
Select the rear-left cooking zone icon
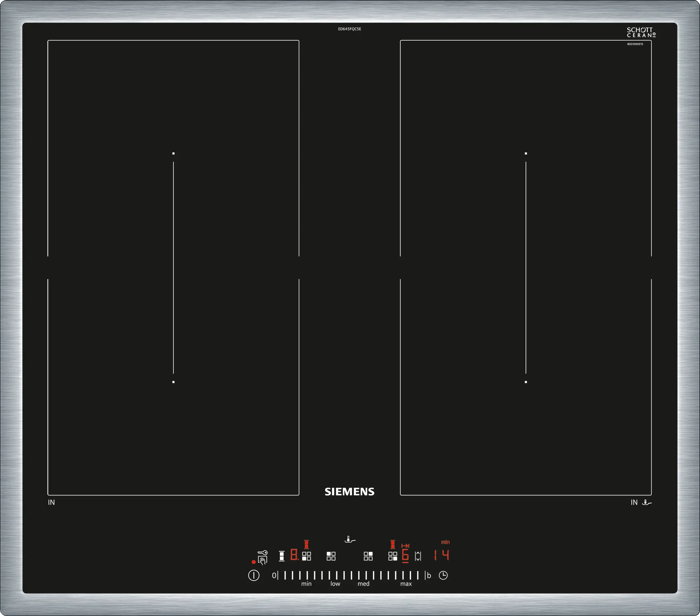[331, 556]
